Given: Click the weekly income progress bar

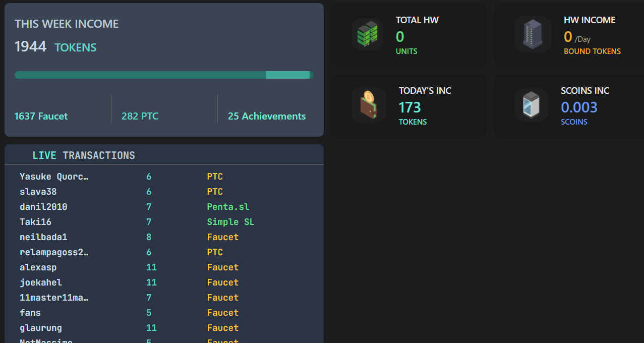Looking at the screenshot, I should pos(164,75).
